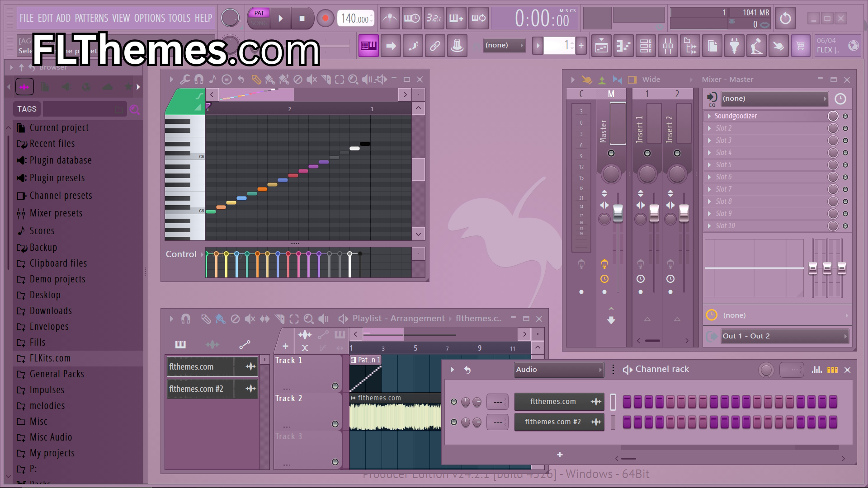Image resolution: width=868 pixels, height=488 pixels.
Task: Open the OPTIONS menu
Action: click(150, 18)
